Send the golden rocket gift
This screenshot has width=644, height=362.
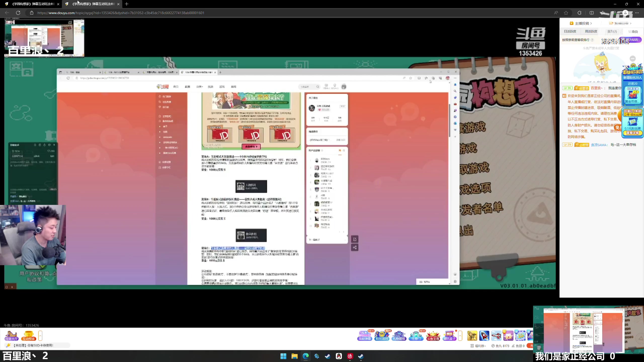click(x=472, y=336)
